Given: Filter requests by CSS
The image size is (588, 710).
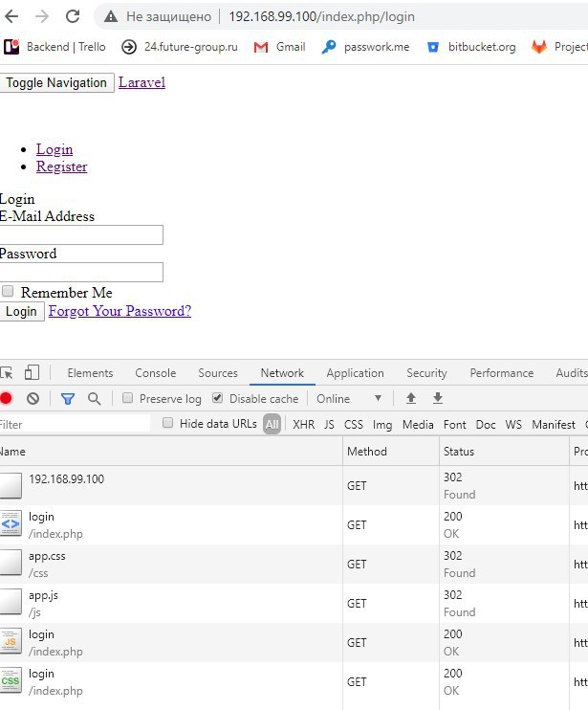Looking at the screenshot, I should click(354, 425).
